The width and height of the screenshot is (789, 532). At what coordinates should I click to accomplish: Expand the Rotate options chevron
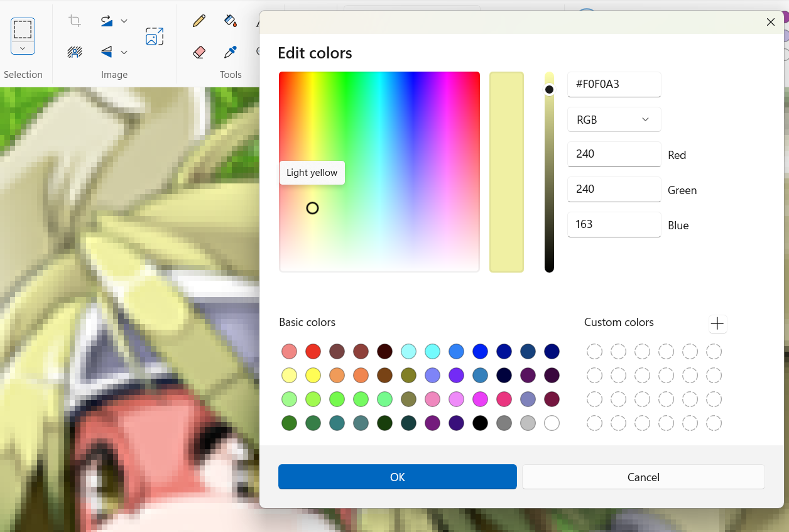coord(124,21)
